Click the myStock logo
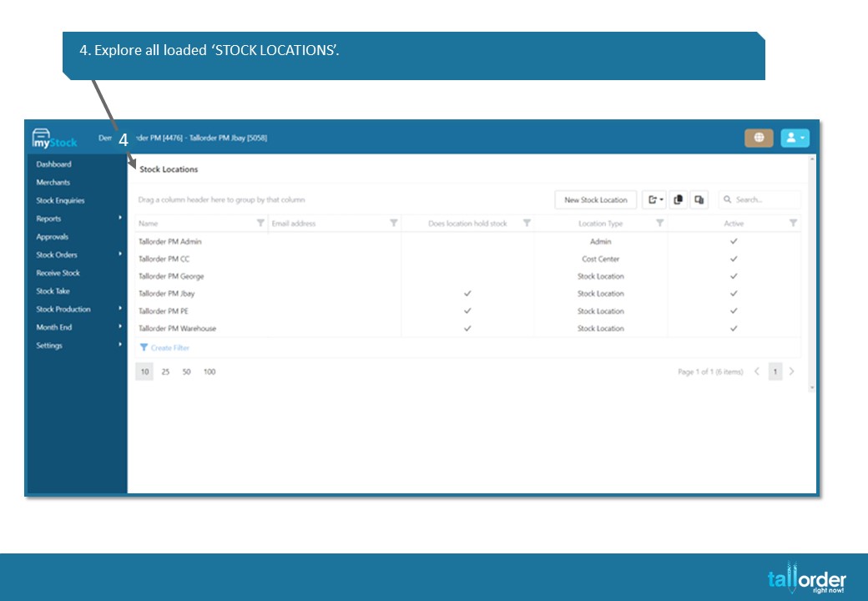The width and height of the screenshot is (868, 601). [x=54, y=139]
